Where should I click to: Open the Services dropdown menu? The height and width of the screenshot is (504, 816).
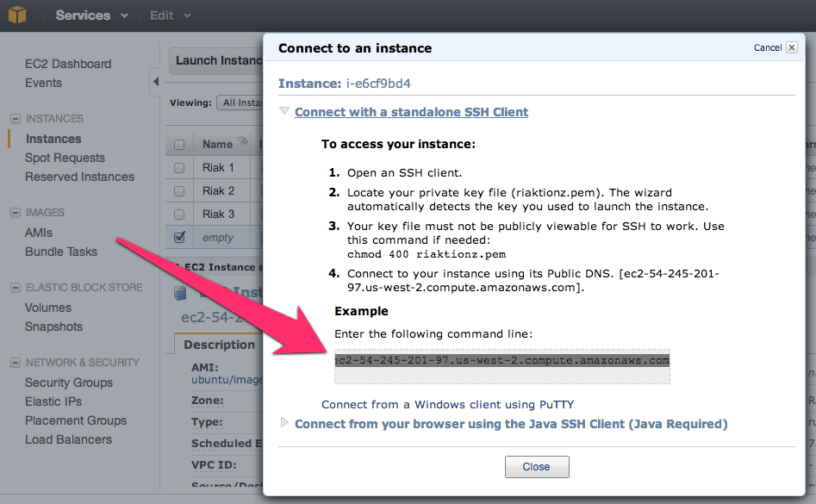point(91,16)
